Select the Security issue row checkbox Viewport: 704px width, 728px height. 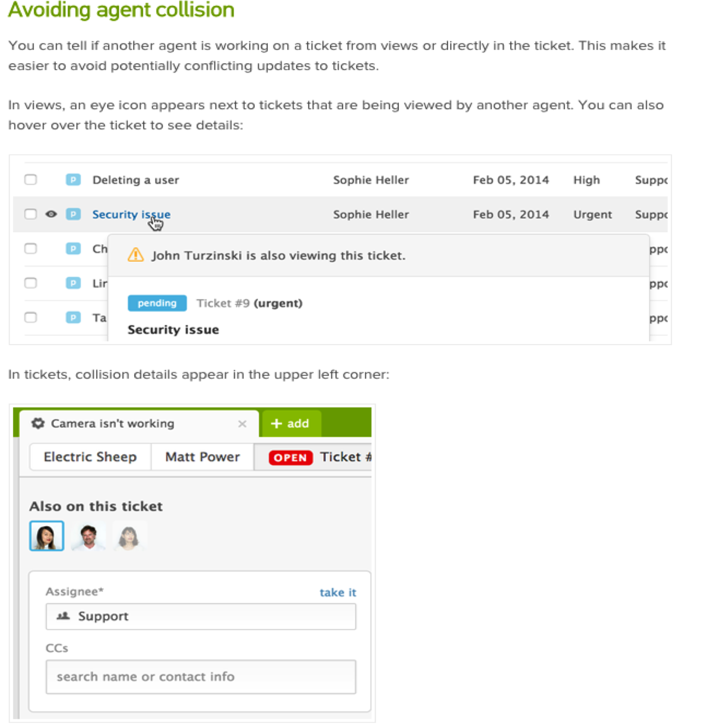pyautogui.click(x=31, y=214)
